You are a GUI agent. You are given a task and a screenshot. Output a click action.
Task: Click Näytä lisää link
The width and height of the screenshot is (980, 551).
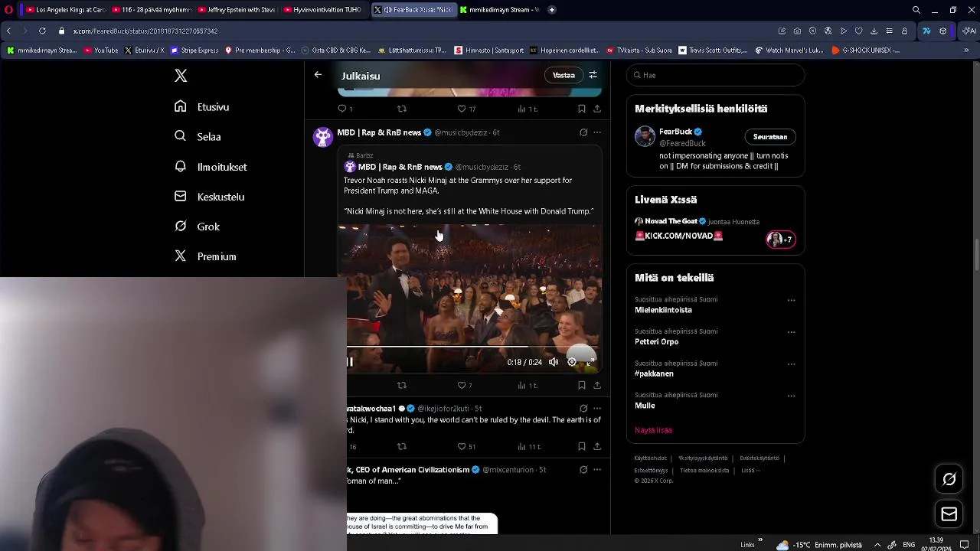tap(653, 430)
